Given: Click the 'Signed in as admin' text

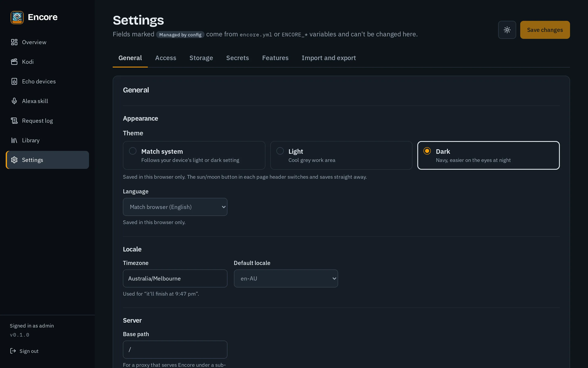Looking at the screenshot, I should (32, 326).
